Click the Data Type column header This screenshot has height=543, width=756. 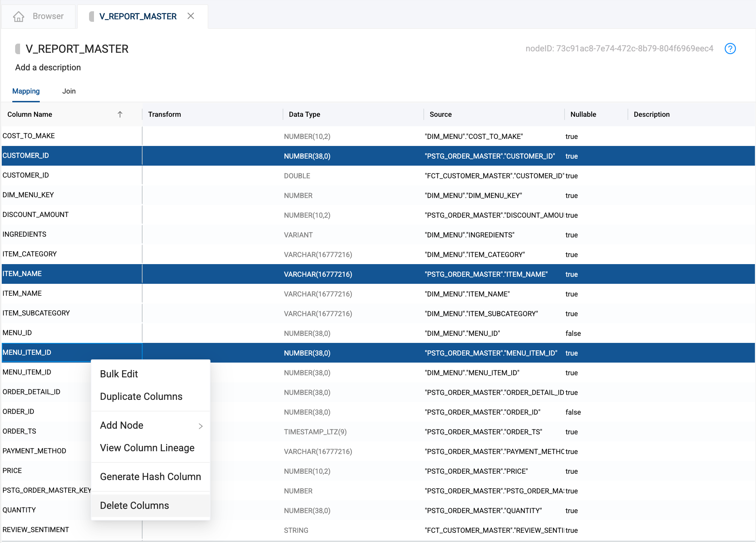[x=304, y=114]
